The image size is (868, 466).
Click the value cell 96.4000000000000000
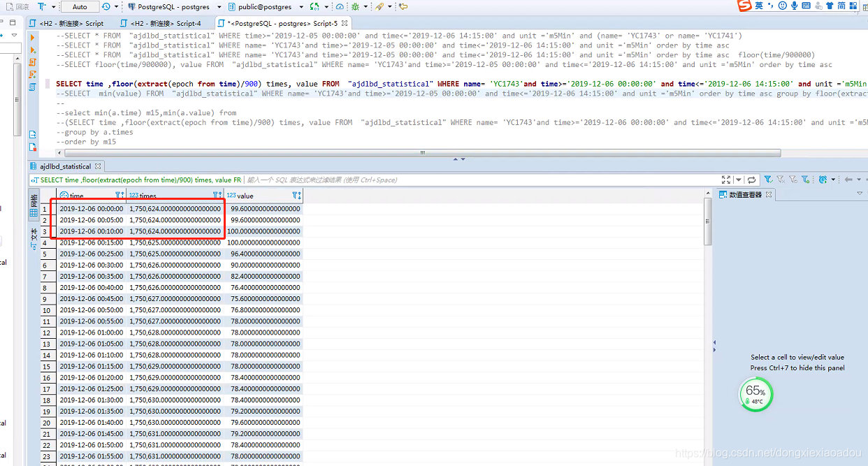(265, 254)
